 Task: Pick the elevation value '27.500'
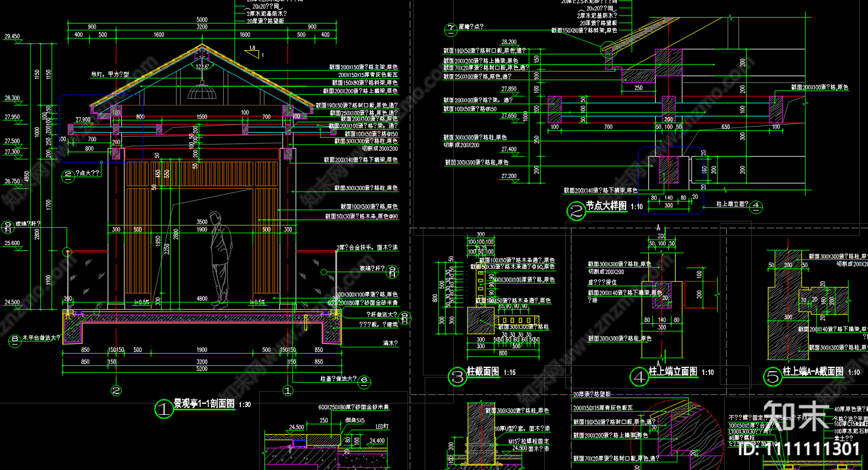click(x=12, y=141)
